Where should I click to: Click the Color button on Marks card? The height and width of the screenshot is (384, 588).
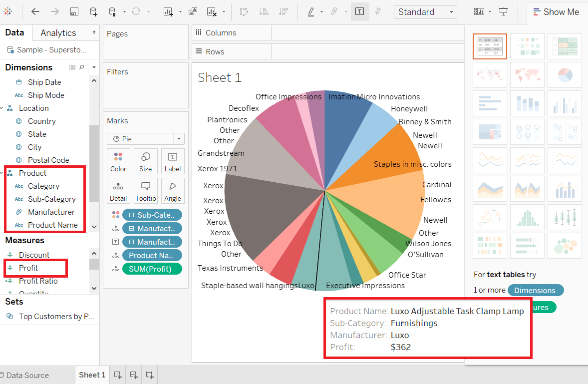click(x=118, y=162)
